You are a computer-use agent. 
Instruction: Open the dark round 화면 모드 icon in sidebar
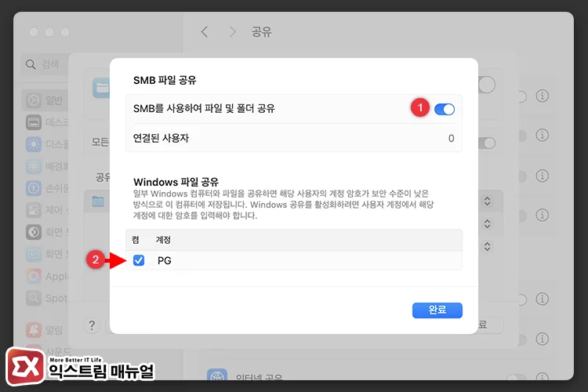click(34, 232)
